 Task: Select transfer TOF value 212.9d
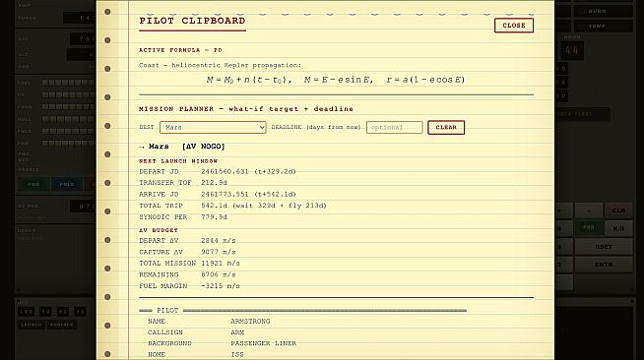[x=214, y=183]
